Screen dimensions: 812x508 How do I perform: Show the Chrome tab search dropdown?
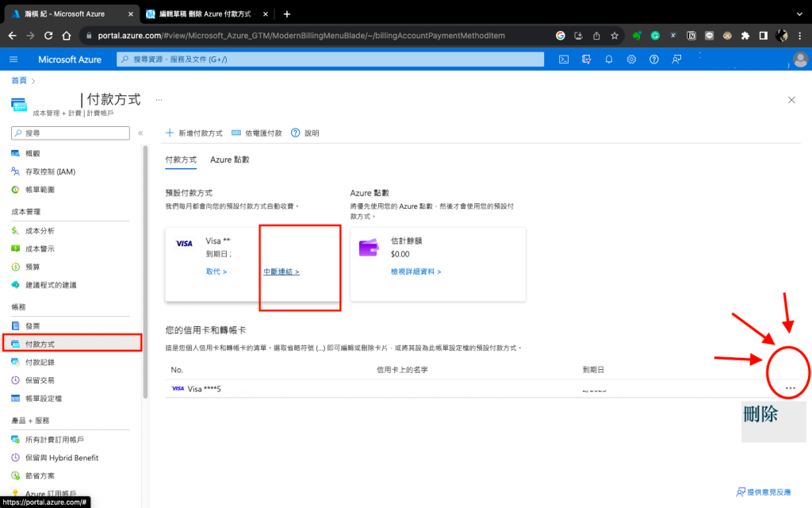click(799, 14)
